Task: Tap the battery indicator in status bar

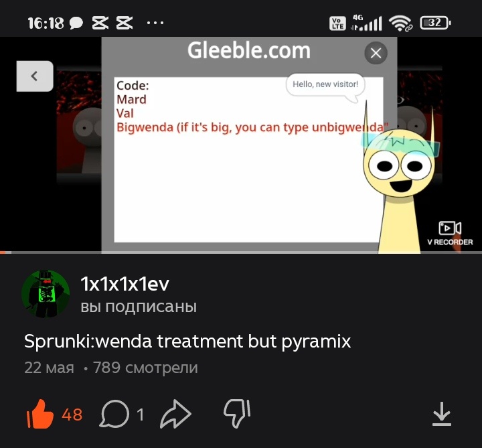Action: pos(435,23)
